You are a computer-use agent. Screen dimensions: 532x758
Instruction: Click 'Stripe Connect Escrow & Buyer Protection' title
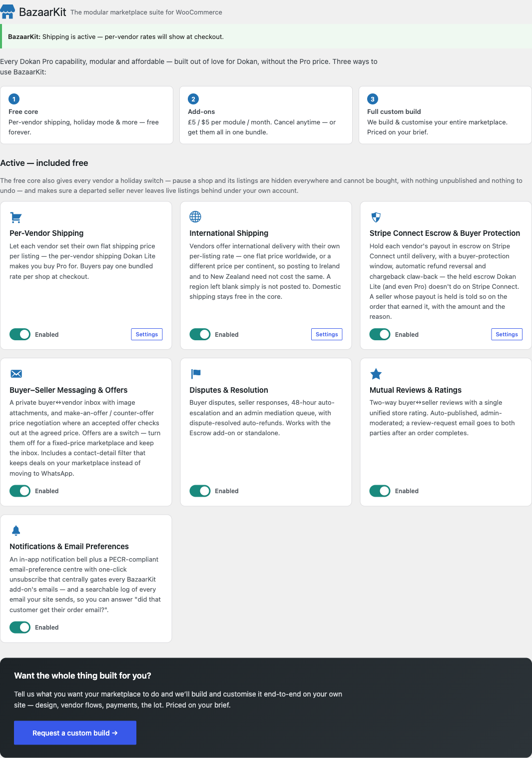(445, 233)
